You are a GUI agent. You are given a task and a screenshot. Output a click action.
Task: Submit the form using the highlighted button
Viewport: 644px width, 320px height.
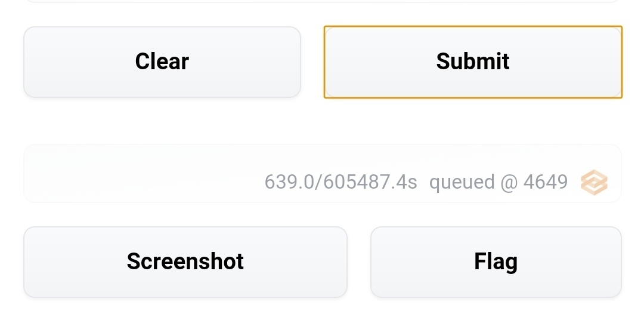tap(473, 62)
